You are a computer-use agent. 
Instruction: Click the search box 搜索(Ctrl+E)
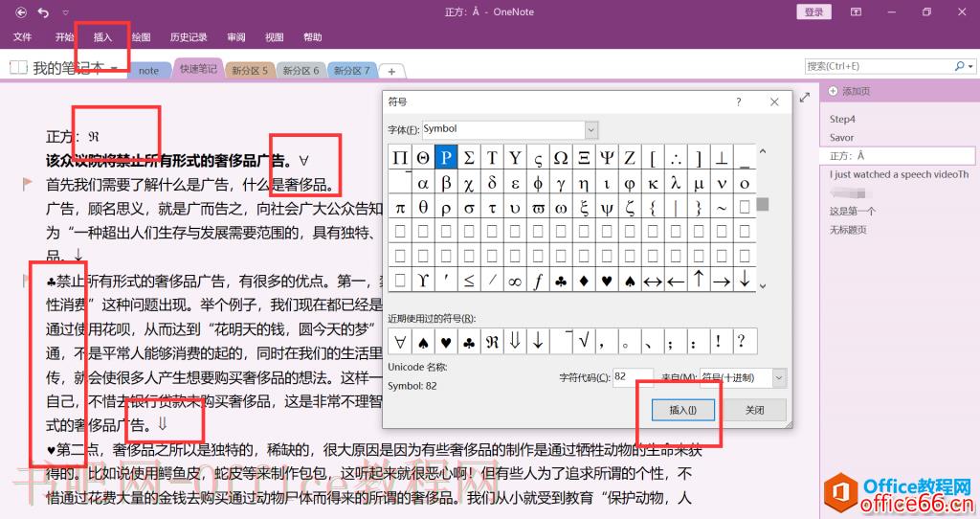[x=879, y=66]
